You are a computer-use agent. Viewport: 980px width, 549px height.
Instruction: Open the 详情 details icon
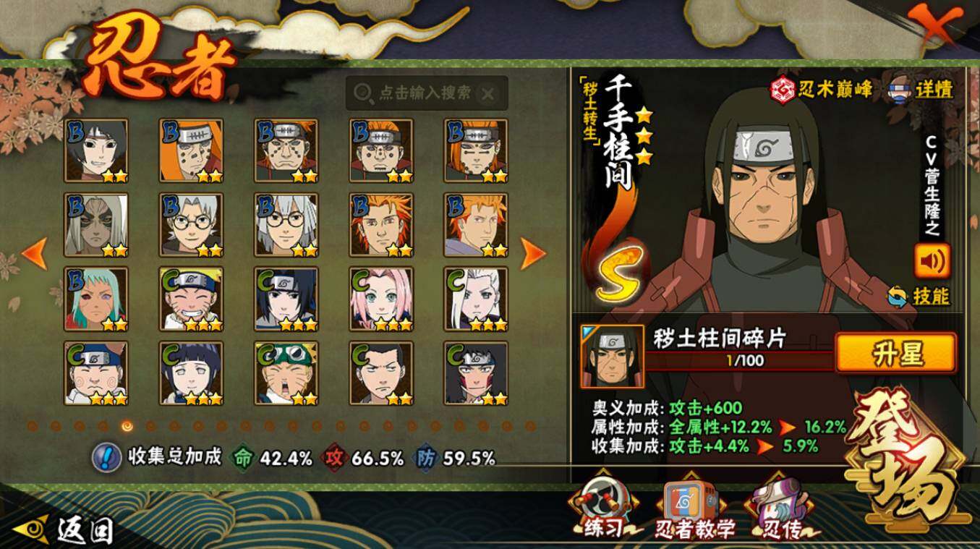point(900,90)
